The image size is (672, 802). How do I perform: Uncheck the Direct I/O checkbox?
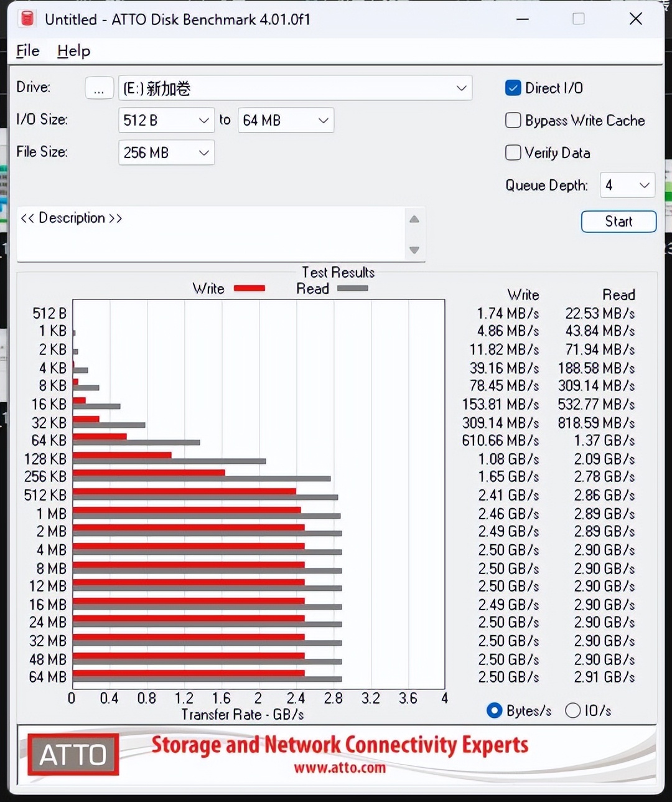(513, 88)
